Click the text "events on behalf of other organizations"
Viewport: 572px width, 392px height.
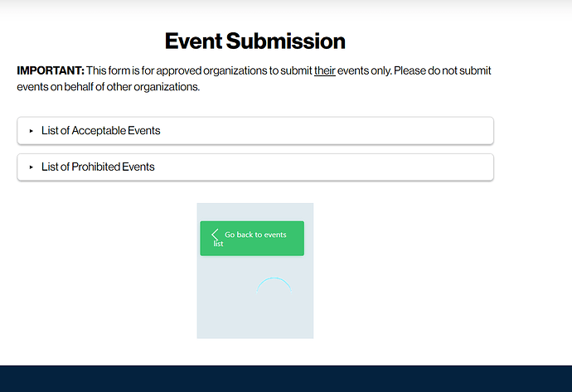tap(108, 87)
